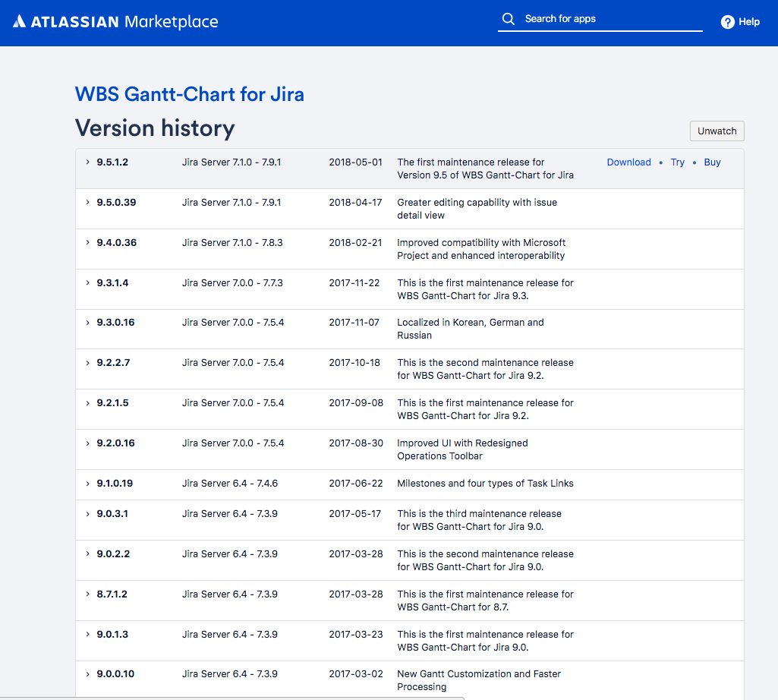Click the Atlassian Marketplace logo
The width and height of the screenshot is (778, 700).
coord(115,22)
